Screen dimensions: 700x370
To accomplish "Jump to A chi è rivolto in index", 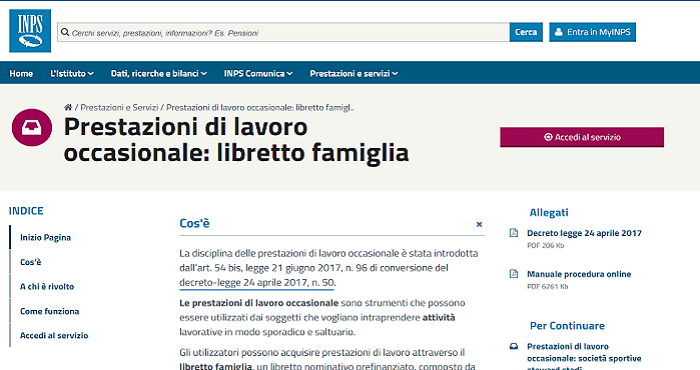I will [47, 287].
